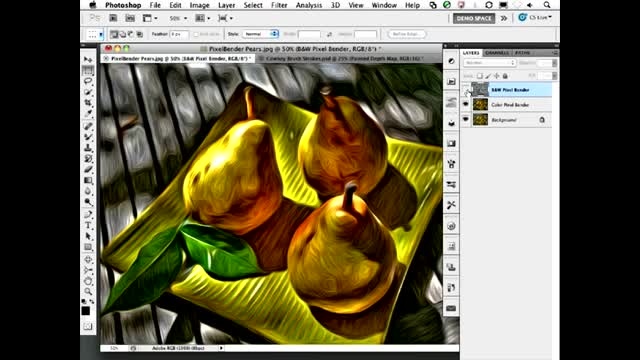Launch Mini Bridge from the application bar
This screenshot has width=640, height=360.
click(x=130, y=18)
